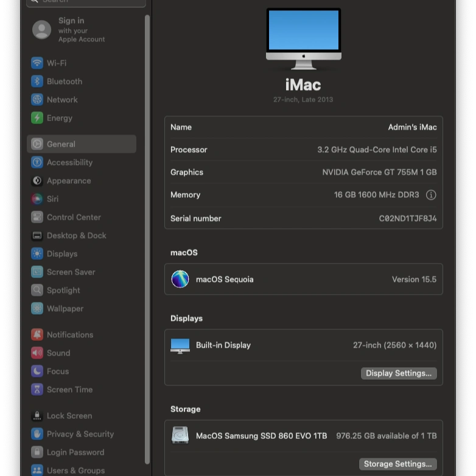
Task: Open the Siri icon
Action: [37, 199]
